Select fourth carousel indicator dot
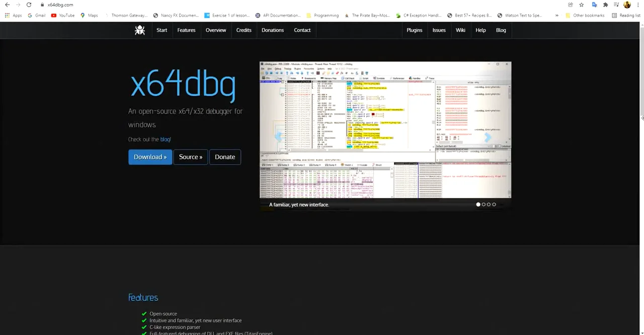Image resolution: width=644 pixels, height=335 pixels. (494, 205)
